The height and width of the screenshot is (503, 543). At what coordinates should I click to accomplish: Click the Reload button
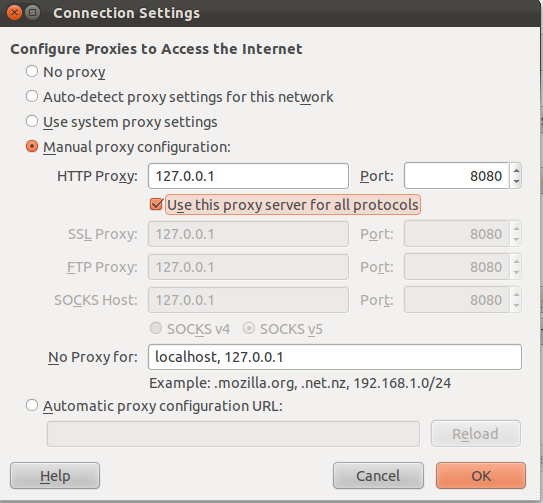(x=476, y=434)
